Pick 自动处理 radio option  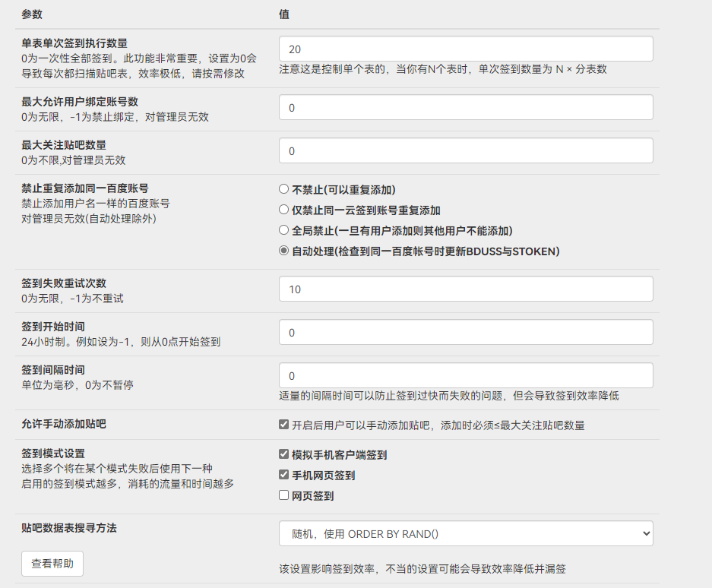284,251
